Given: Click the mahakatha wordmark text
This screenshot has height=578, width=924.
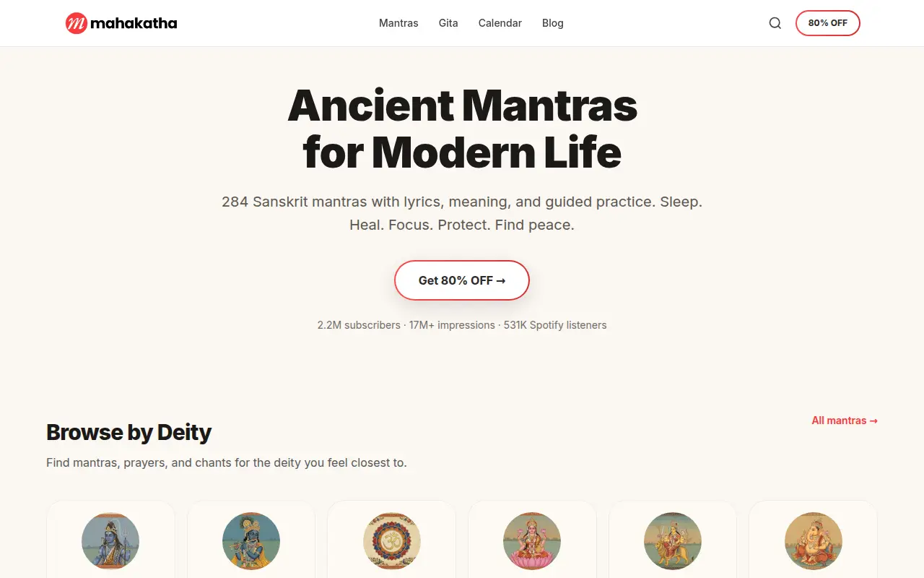Looking at the screenshot, I should pos(134,23).
